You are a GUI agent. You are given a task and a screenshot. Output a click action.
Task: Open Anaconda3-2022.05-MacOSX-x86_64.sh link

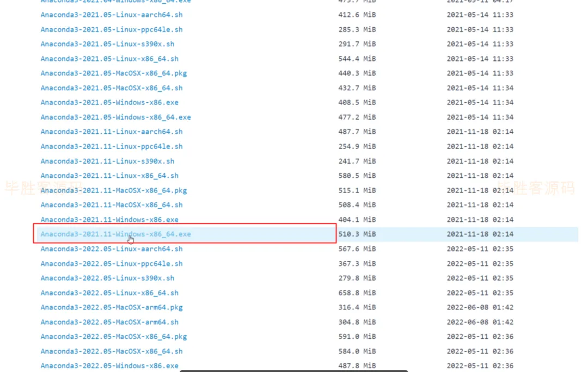pyautogui.click(x=112, y=351)
